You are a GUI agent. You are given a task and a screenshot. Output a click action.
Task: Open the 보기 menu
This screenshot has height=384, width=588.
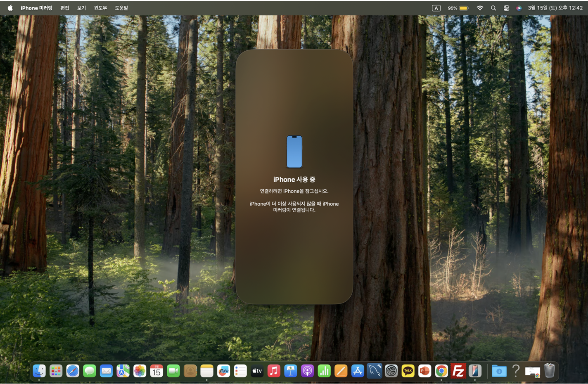[82, 8]
